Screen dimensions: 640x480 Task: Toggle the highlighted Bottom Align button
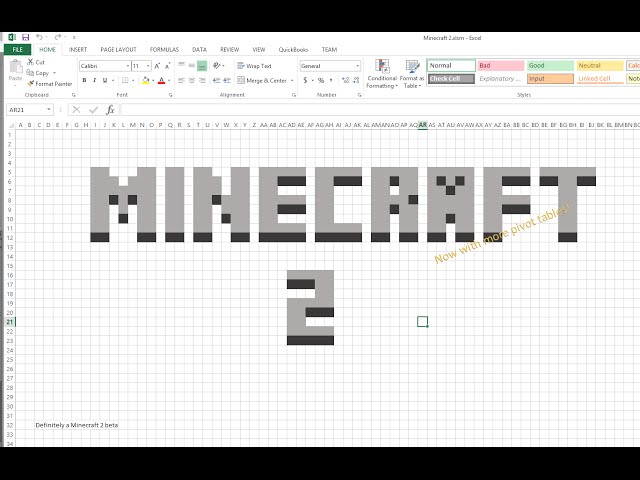coord(202,65)
